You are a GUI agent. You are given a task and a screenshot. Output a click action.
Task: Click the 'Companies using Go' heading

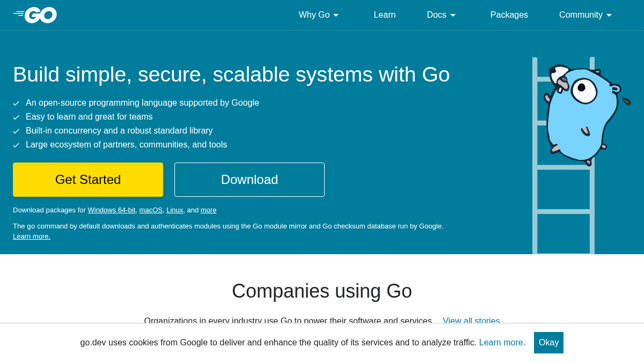pyautogui.click(x=322, y=291)
